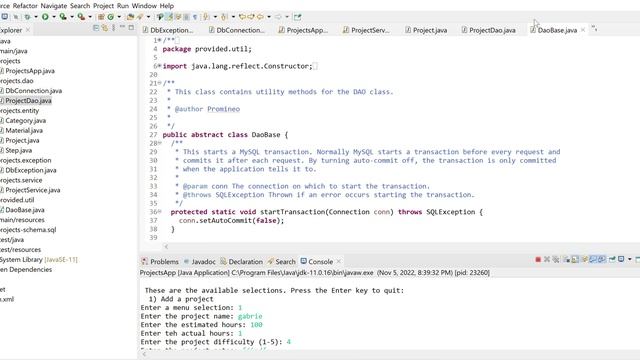This screenshot has width=640, height=360.
Task: Toggle Link with Editor in Package Explorer
Action: (105, 28)
